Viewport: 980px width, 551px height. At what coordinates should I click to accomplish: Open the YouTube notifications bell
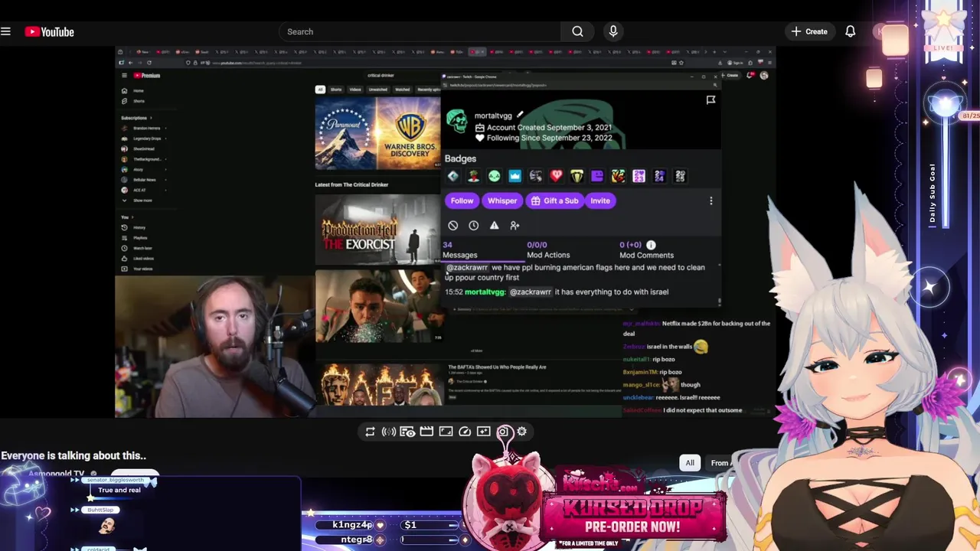pos(850,31)
